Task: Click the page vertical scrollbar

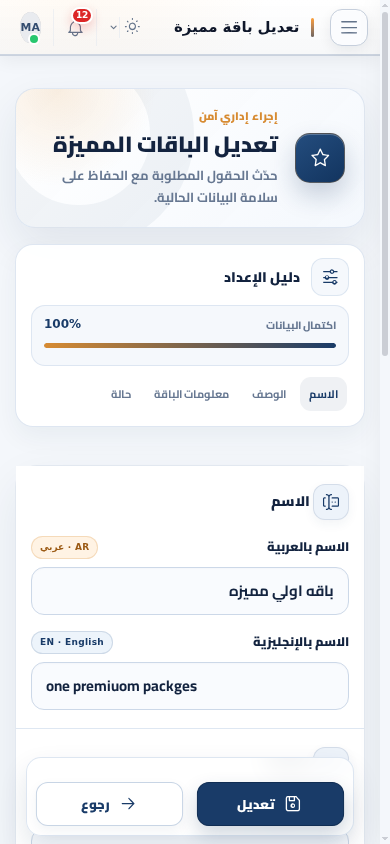Action: tap(385, 183)
